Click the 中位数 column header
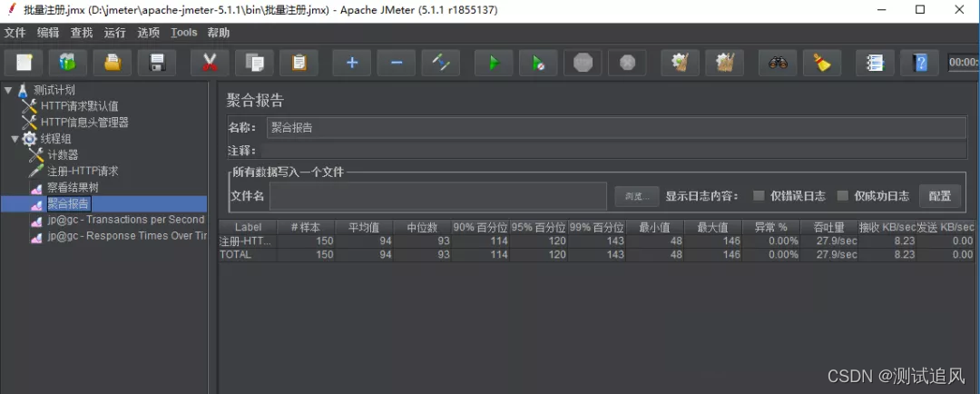Screen dimensions: 980x394 (423, 227)
